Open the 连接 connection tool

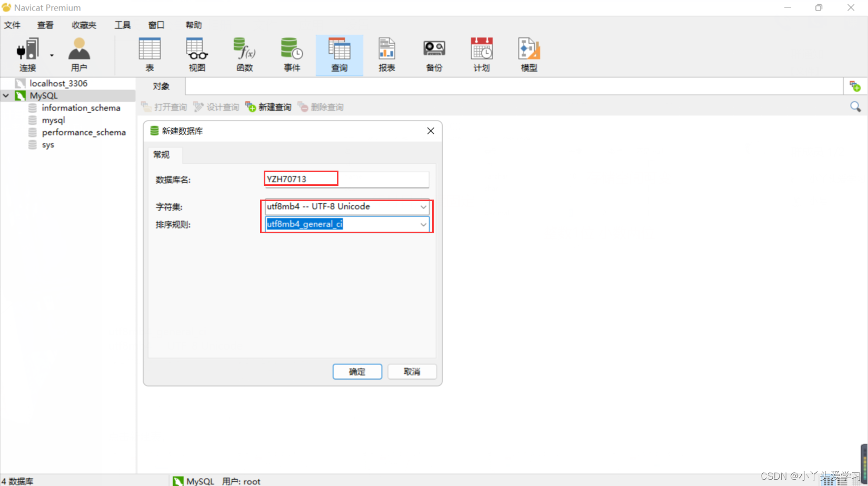[x=27, y=55]
